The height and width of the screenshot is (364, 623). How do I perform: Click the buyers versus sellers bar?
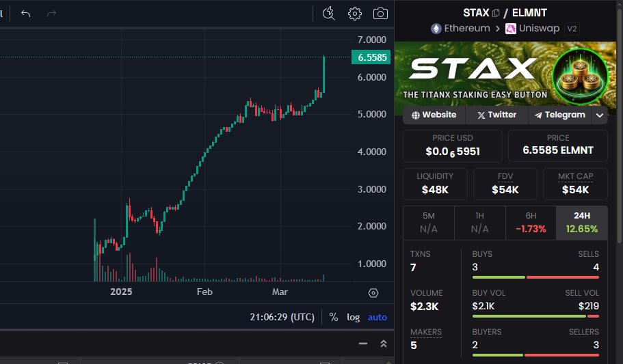point(535,355)
